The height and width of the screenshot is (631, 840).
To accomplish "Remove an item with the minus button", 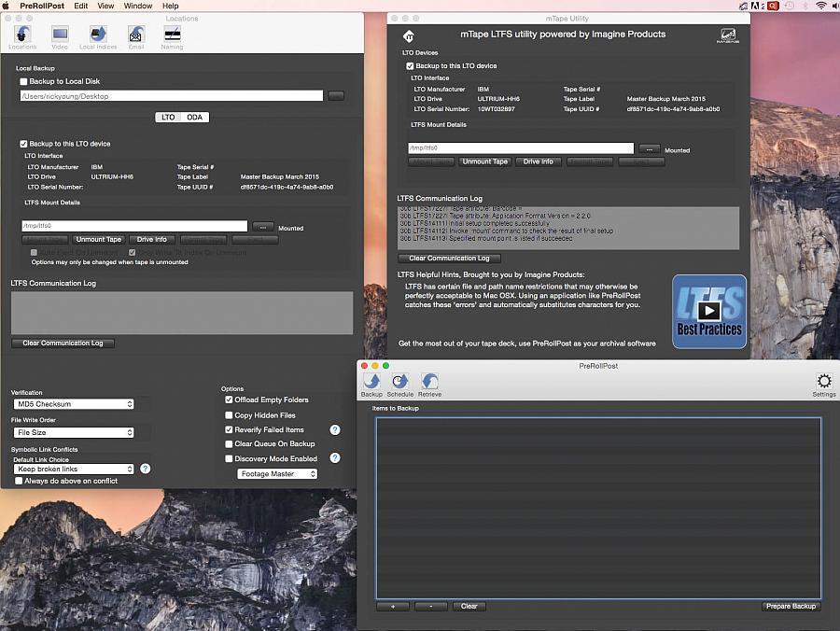I will pyautogui.click(x=430, y=607).
